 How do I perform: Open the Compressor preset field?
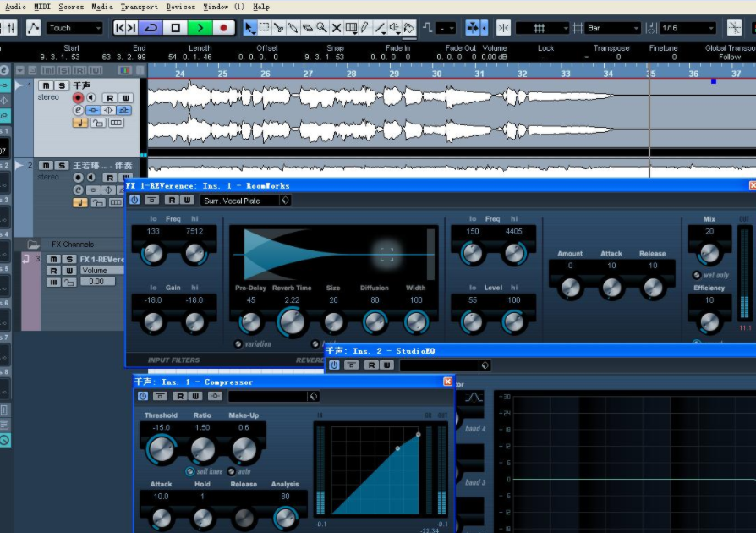coord(267,397)
